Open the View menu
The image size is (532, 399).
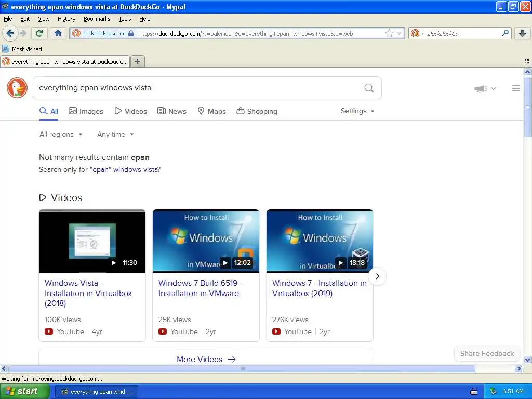[44, 19]
